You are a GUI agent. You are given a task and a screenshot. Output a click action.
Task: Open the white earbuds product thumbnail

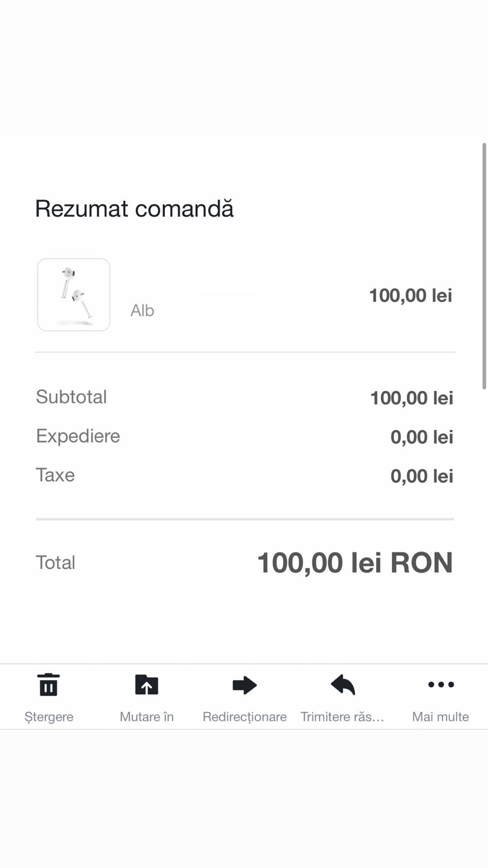click(74, 295)
